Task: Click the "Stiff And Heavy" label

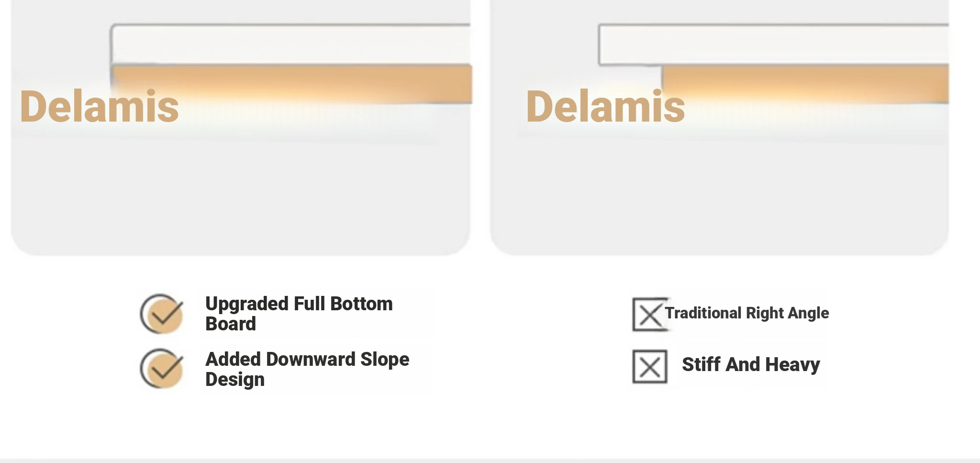Action: coord(750,365)
